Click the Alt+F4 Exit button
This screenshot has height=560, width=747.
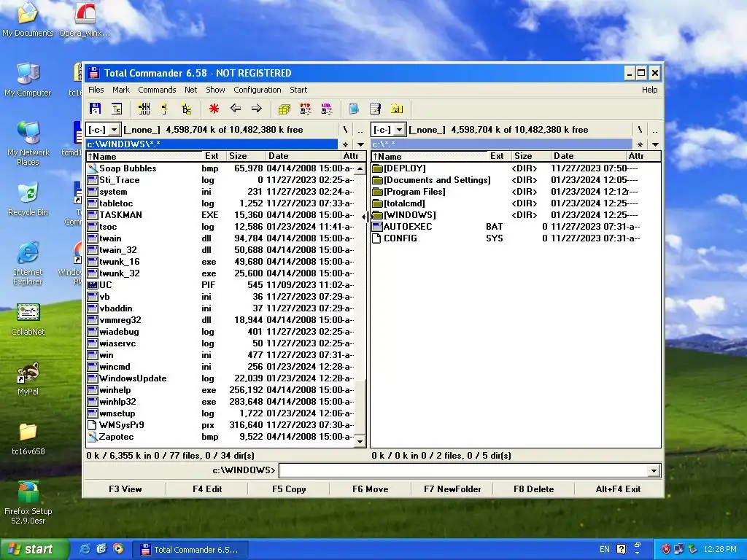(618, 489)
